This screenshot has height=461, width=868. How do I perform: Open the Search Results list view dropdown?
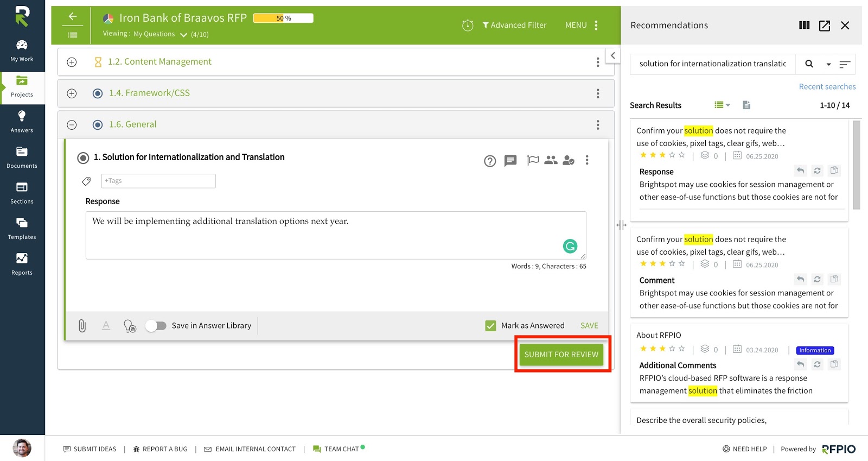pos(722,105)
